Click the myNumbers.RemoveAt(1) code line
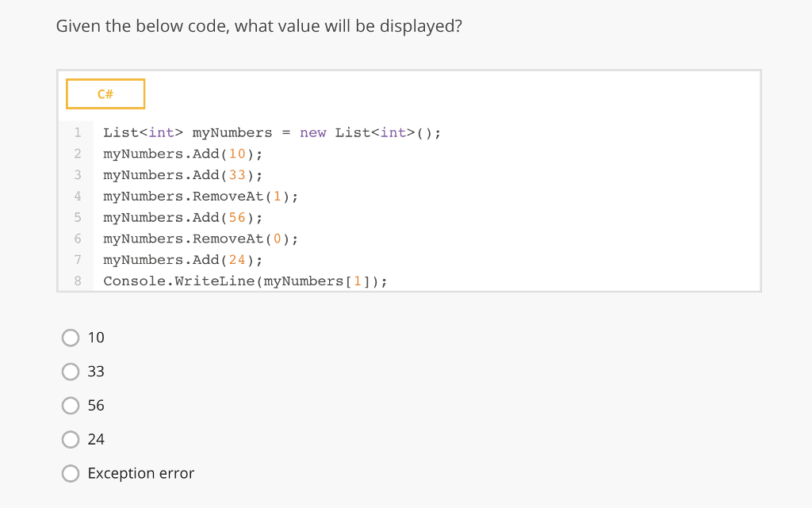Viewport: 812px width, 508px height. point(201,196)
